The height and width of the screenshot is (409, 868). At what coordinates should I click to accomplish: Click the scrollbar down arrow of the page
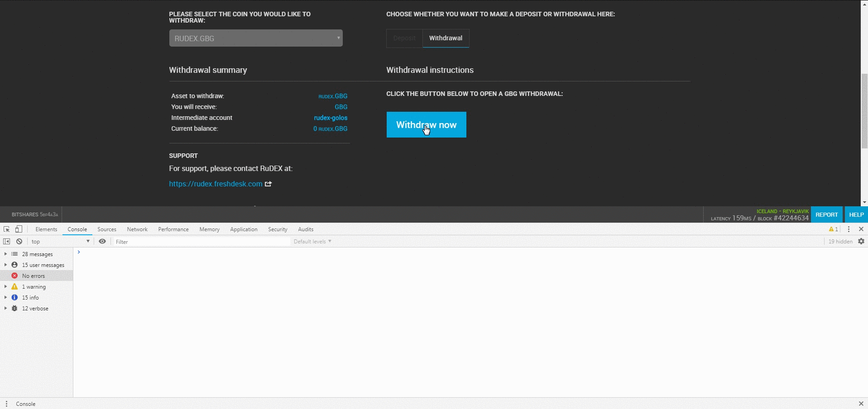[x=864, y=203]
